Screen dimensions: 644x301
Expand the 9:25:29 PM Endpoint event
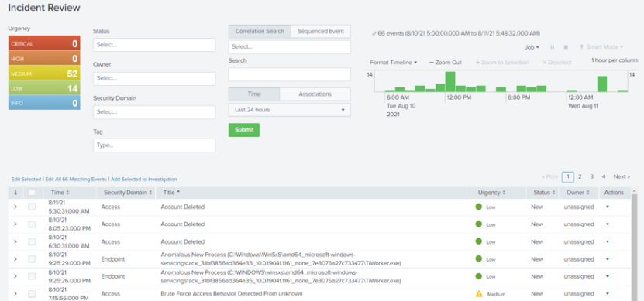(x=15, y=258)
